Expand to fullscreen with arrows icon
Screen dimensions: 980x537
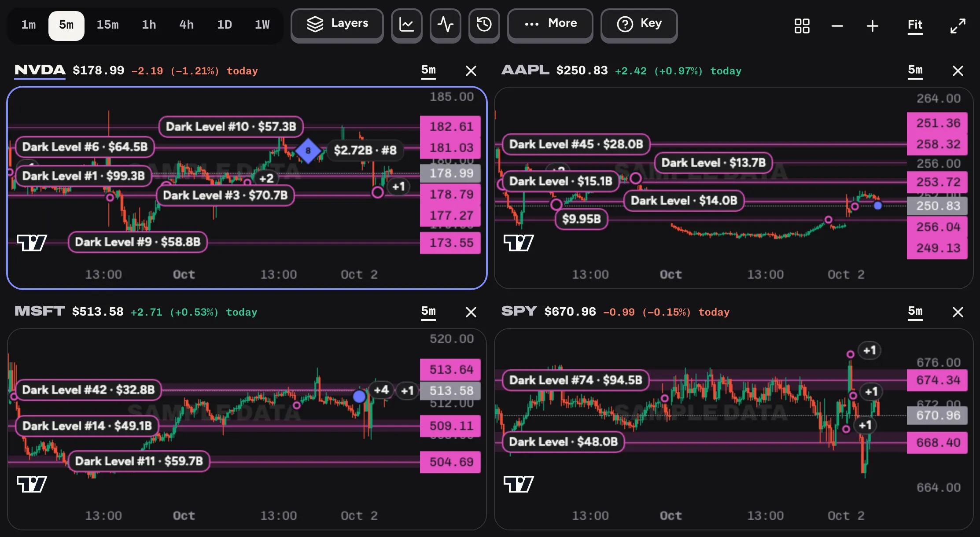click(958, 26)
